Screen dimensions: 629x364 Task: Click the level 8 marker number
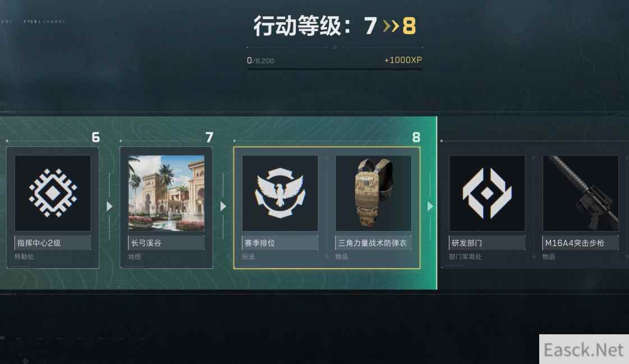pos(416,137)
